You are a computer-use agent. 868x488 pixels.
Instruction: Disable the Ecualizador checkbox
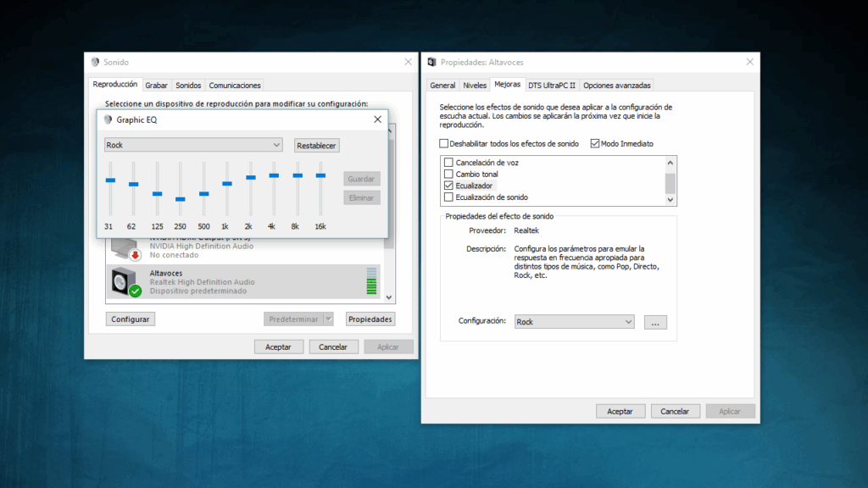(448, 185)
